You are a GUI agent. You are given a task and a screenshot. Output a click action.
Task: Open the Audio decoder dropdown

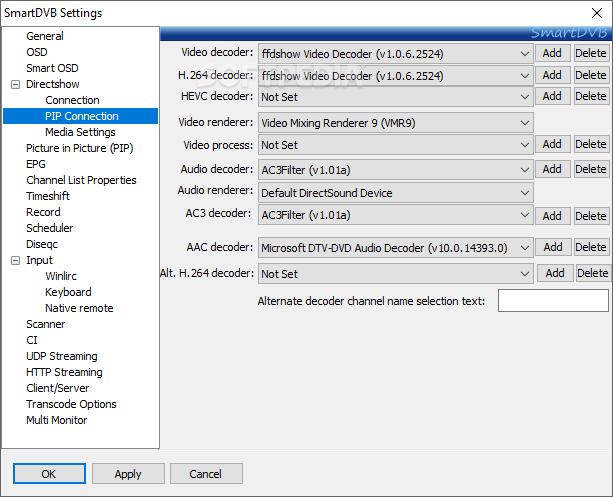pos(396,170)
